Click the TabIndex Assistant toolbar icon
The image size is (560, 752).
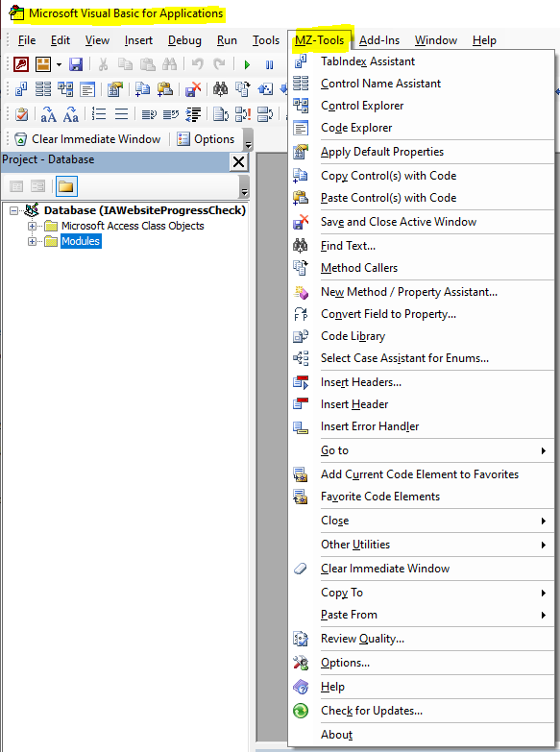21,89
